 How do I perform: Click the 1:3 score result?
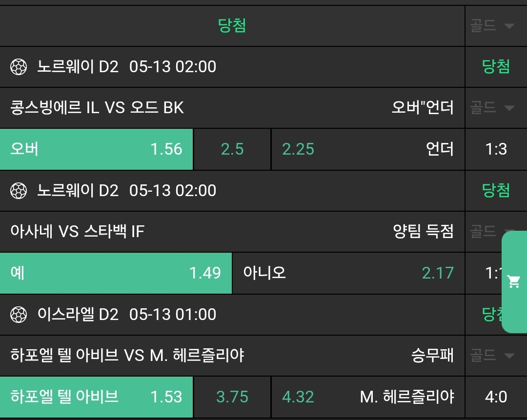tap(496, 149)
